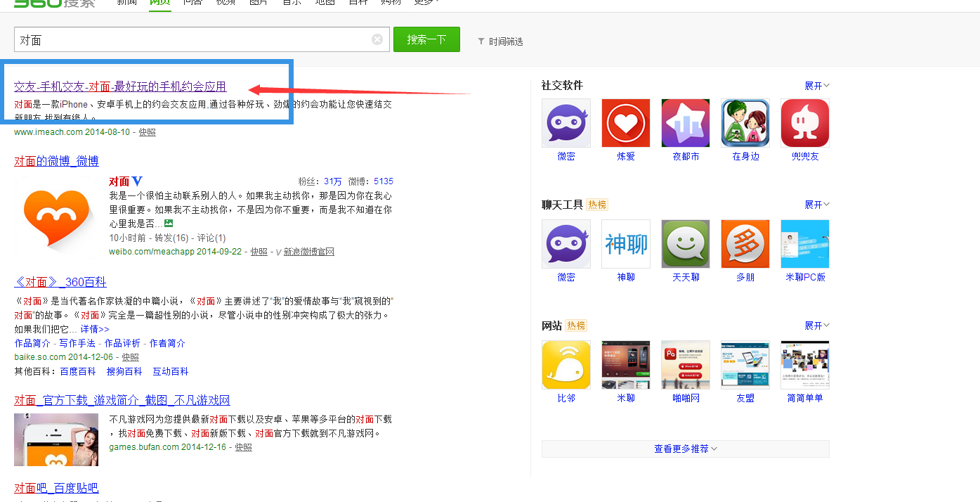
Task: Expand 查看更多推荐 recommendations
Action: point(686,449)
